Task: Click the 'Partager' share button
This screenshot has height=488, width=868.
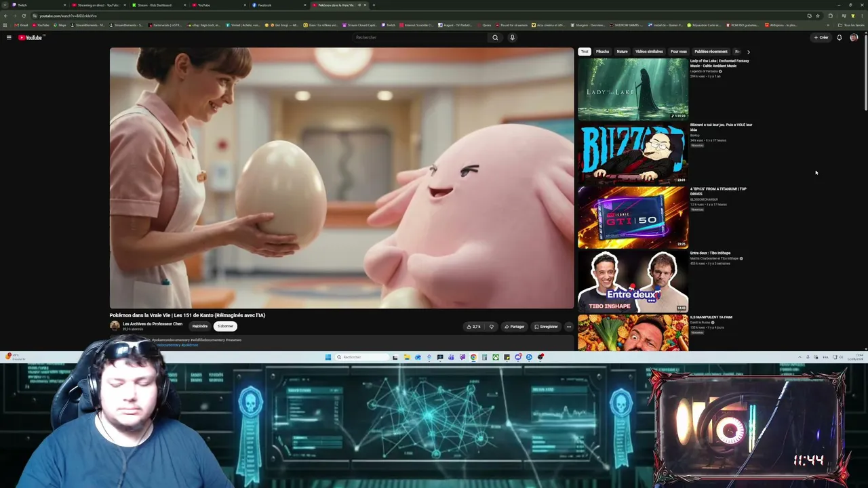Action: pos(514,327)
